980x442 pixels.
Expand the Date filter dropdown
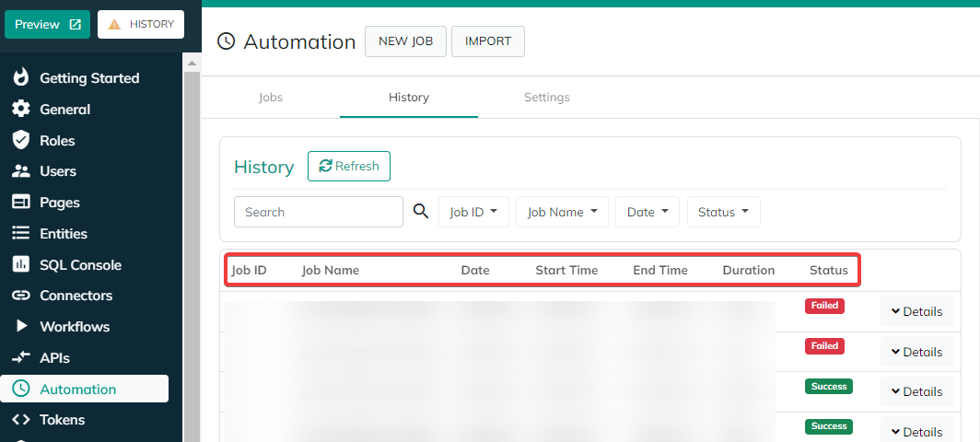[x=647, y=212]
